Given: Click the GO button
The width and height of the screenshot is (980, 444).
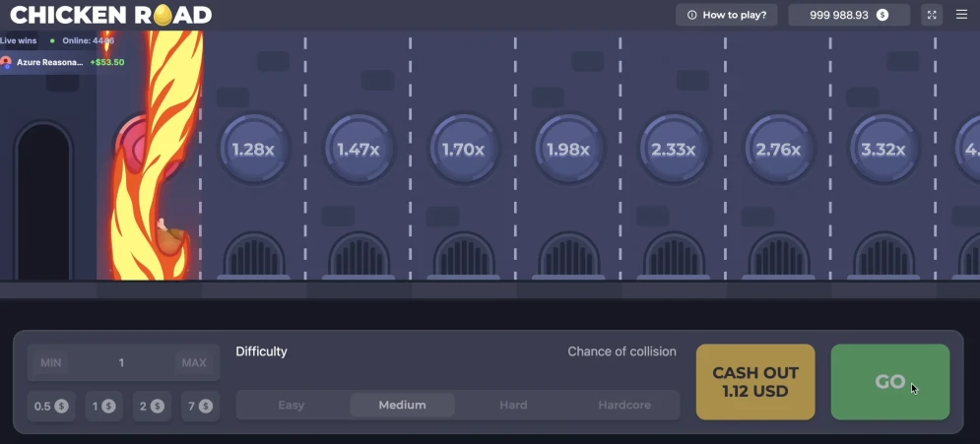Looking at the screenshot, I should 890,382.
